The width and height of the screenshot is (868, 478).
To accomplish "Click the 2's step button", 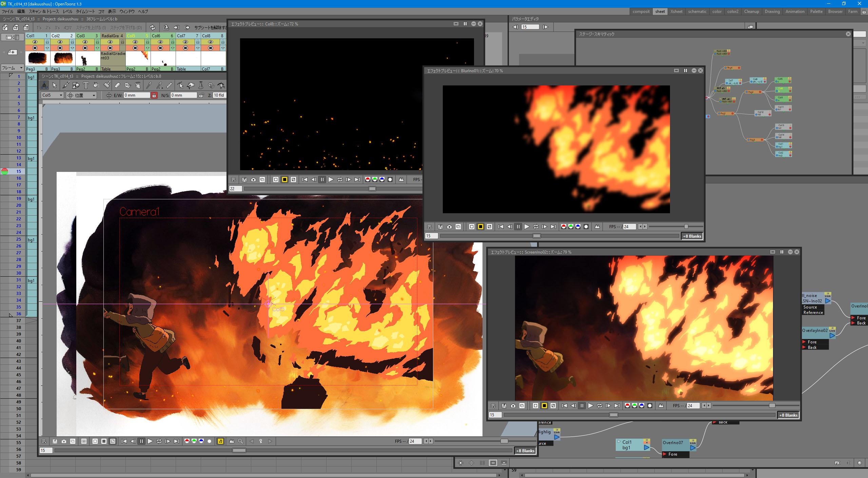I will (x=48, y=27).
